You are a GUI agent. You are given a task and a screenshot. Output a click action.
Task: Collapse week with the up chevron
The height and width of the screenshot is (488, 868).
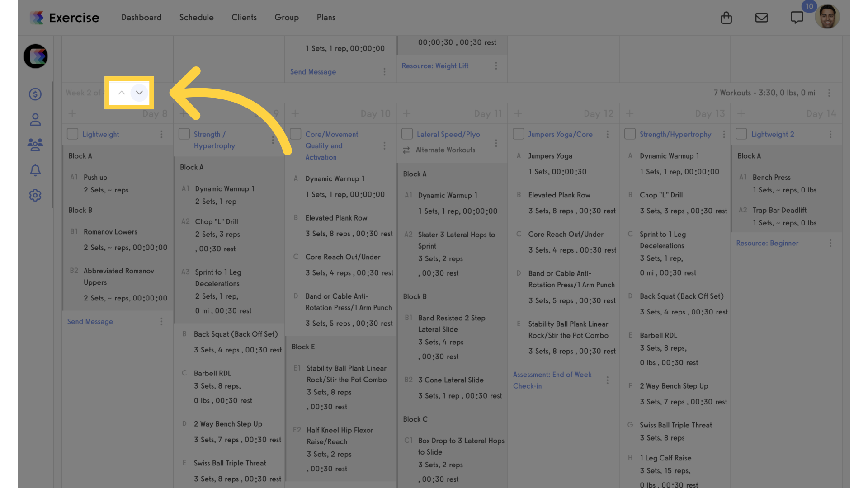(121, 93)
